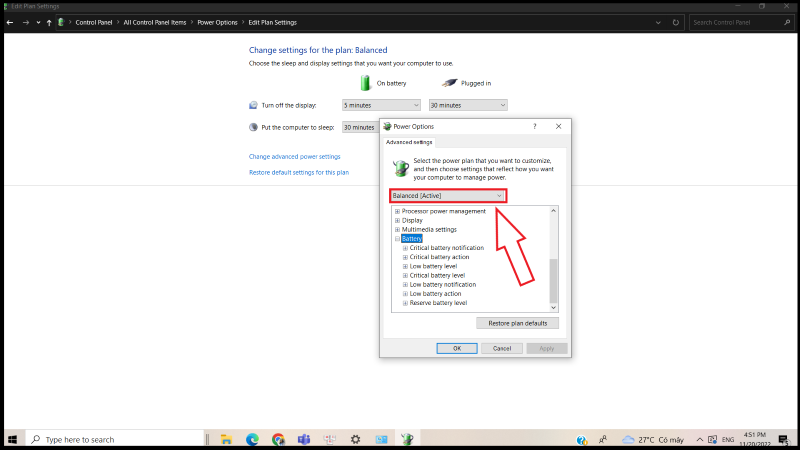Expand Low battery action
The height and width of the screenshot is (450, 800).
pyautogui.click(x=405, y=294)
